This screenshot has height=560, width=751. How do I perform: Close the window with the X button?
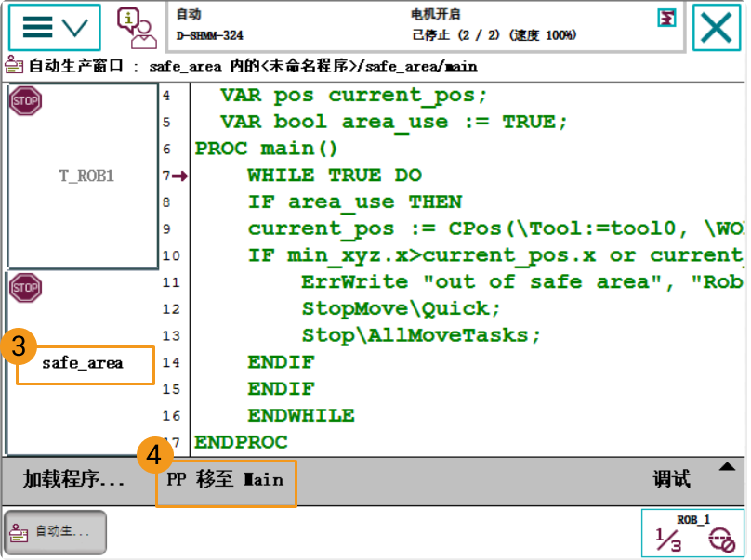click(716, 27)
